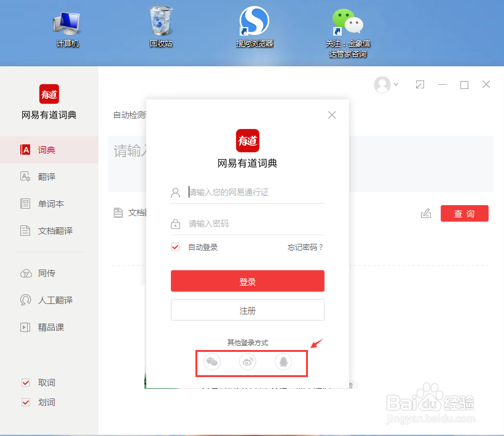The width and height of the screenshot is (504, 436).
Task: Click the 其他登录方式 label
Action: [248, 343]
